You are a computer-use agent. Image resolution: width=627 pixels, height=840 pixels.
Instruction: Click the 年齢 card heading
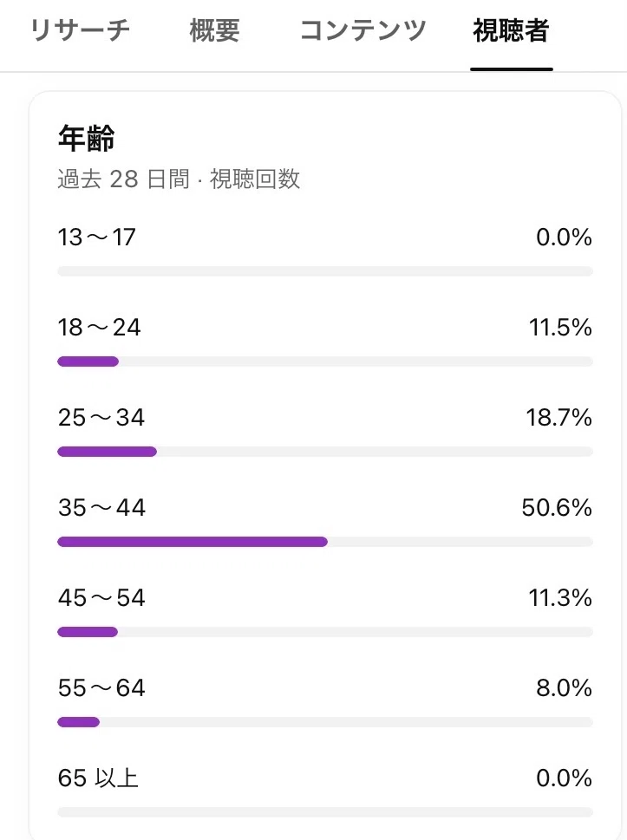86,138
